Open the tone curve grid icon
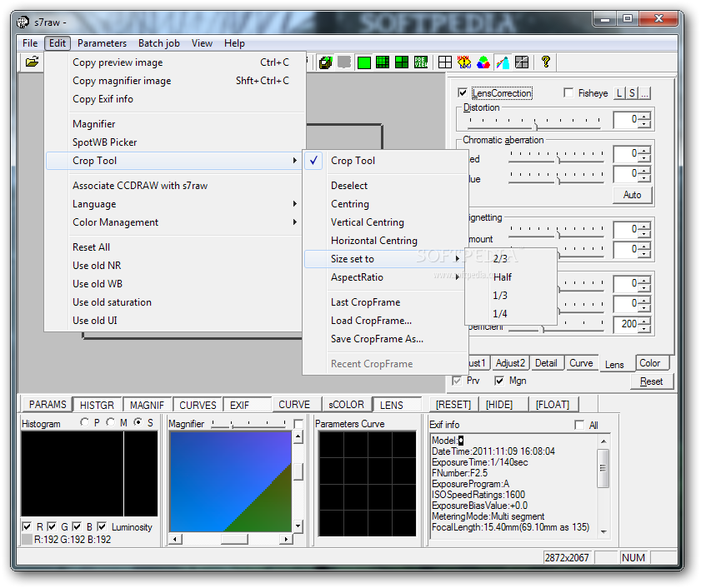The image size is (701, 588). point(522,62)
